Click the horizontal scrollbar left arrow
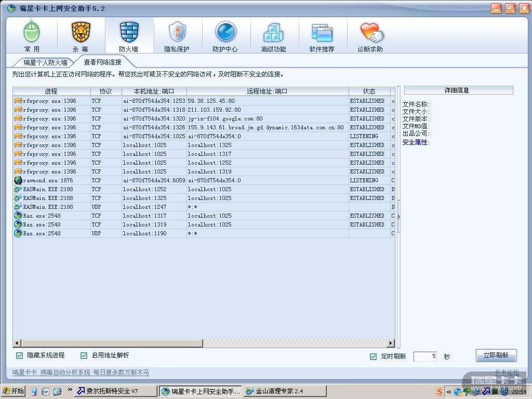Viewport: 532px width, 399px height. pyautogui.click(x=17, y=343)
